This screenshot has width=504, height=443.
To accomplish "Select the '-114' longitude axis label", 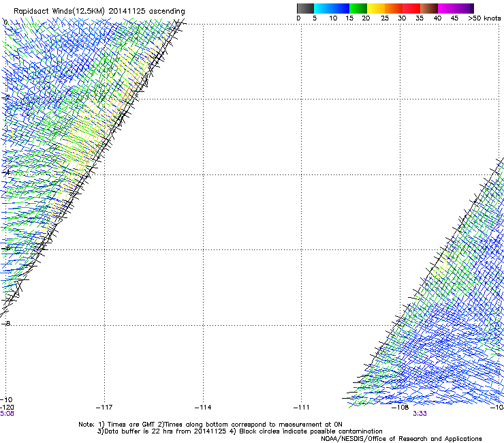I will click(x=203, y=408).
